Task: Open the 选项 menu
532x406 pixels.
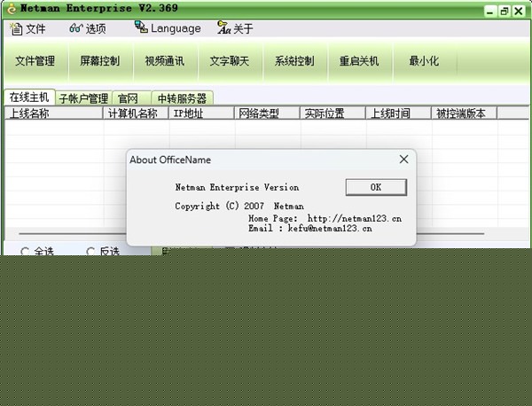Action: (x=88, y=29)
